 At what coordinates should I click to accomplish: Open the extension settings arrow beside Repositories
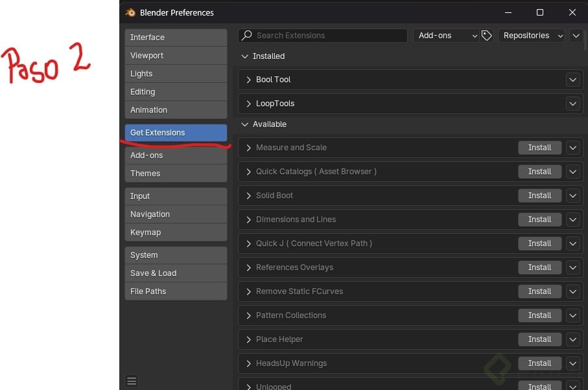[x=576, y=36]
